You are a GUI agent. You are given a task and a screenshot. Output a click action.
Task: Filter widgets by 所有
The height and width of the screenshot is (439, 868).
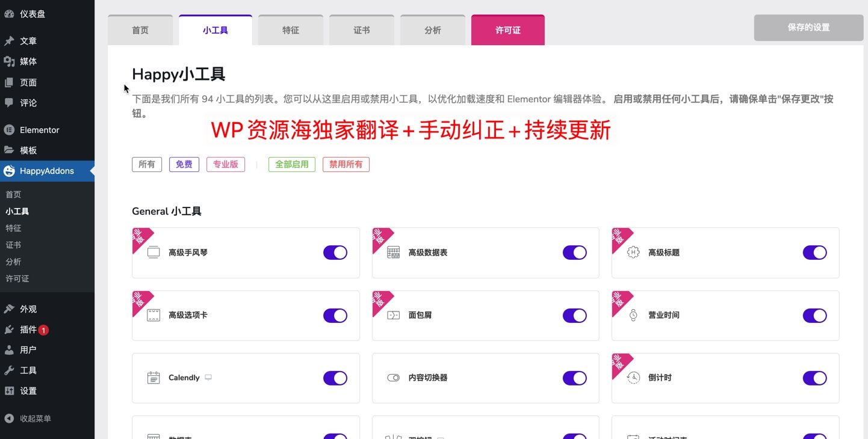(147, 164)
